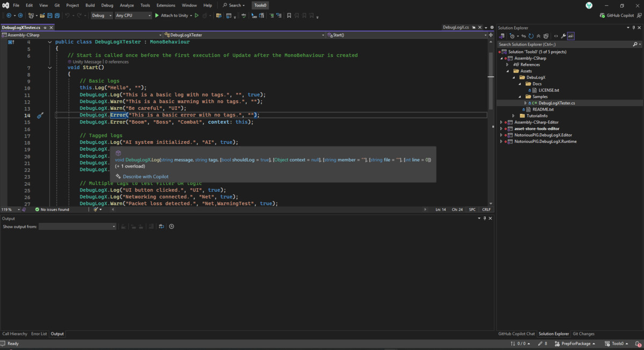Adjust the 119% zoom level control
This screenshot has height=350, width=644.
pyautogui.click(x=10, y=209)
